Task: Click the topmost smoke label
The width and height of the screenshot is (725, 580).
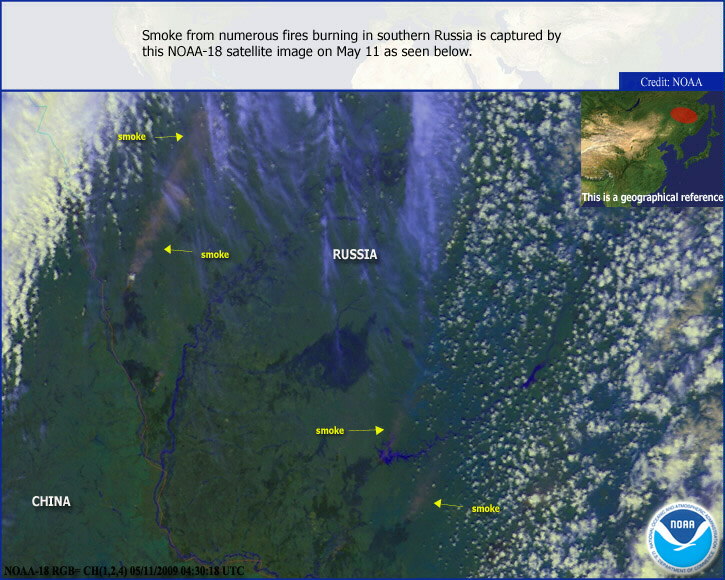Action: (x=131, y=135)
